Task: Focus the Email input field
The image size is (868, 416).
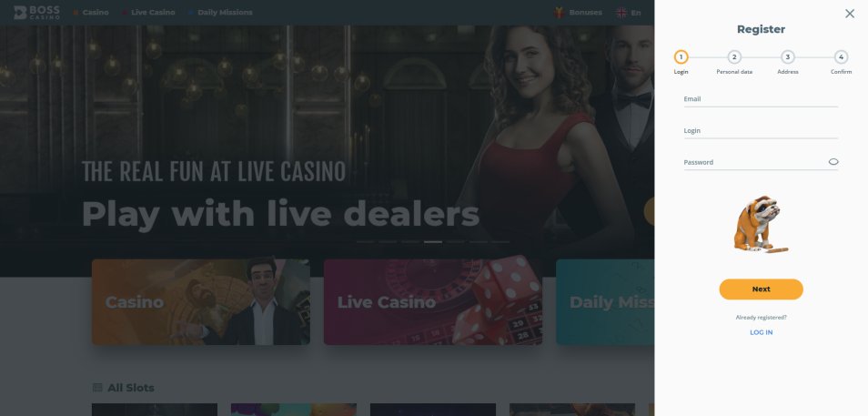Action: tap(761, 100)
